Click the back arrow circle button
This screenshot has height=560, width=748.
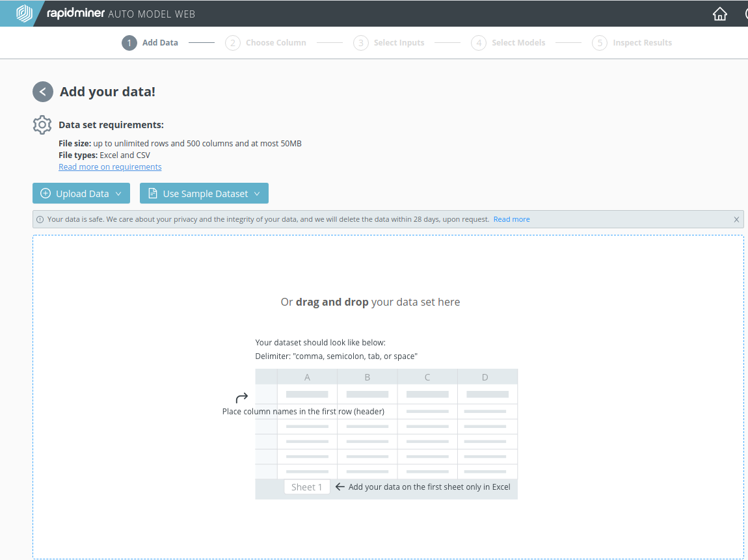[43, 92]
